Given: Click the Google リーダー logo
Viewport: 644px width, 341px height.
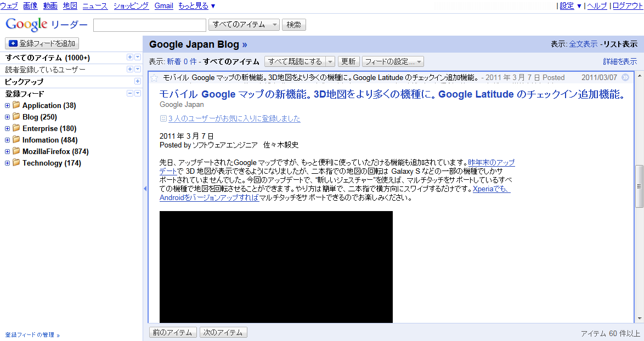Looking at the screenshot, I should pos(47,25).
